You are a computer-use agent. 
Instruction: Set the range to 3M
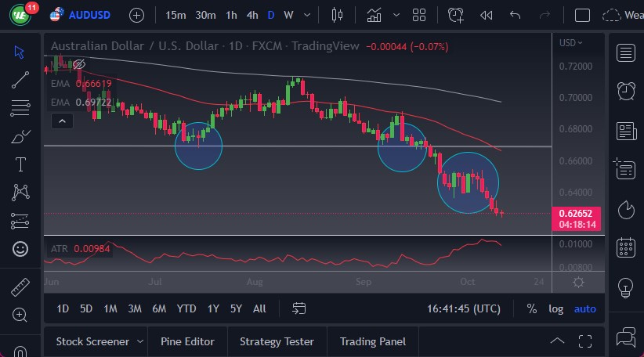[134, 308]
